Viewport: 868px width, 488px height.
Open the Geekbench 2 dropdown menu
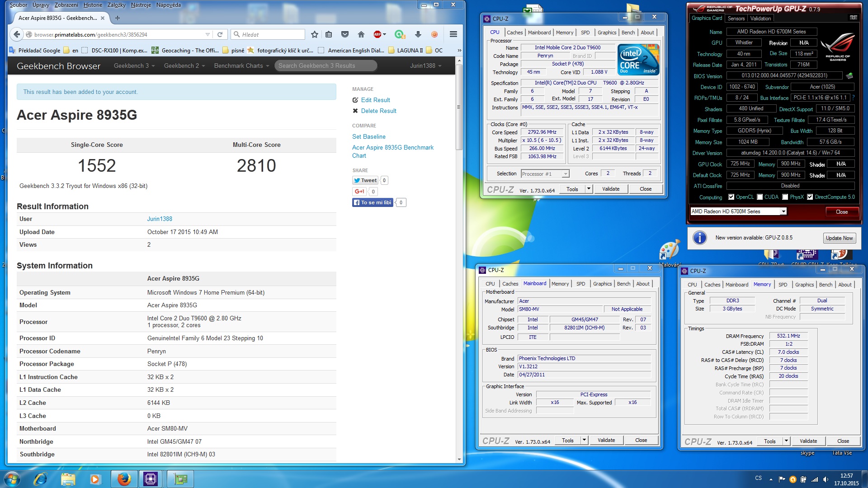184,66
